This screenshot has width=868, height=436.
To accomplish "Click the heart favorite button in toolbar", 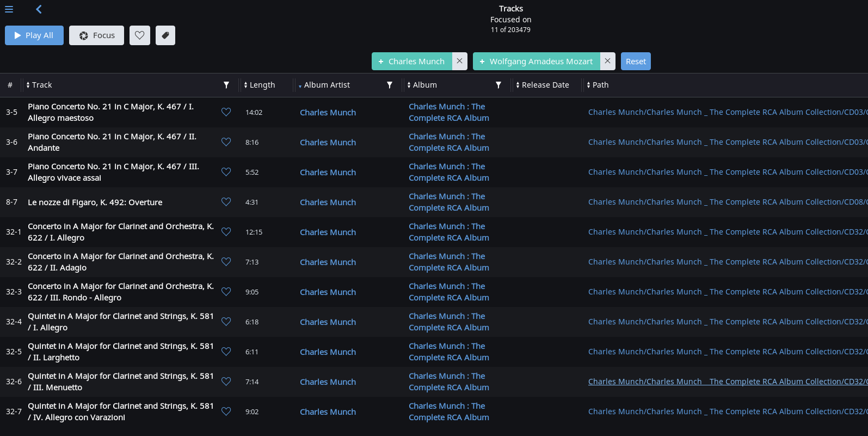I will 140,35.
